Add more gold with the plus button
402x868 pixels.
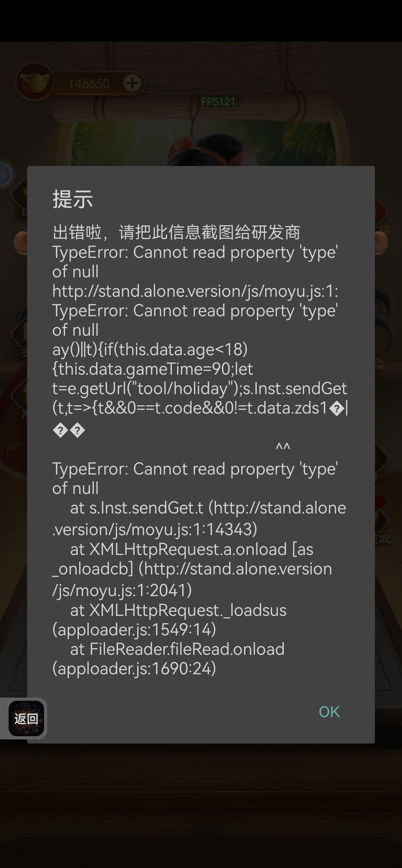pyautogui.click(x=132, y=83)
